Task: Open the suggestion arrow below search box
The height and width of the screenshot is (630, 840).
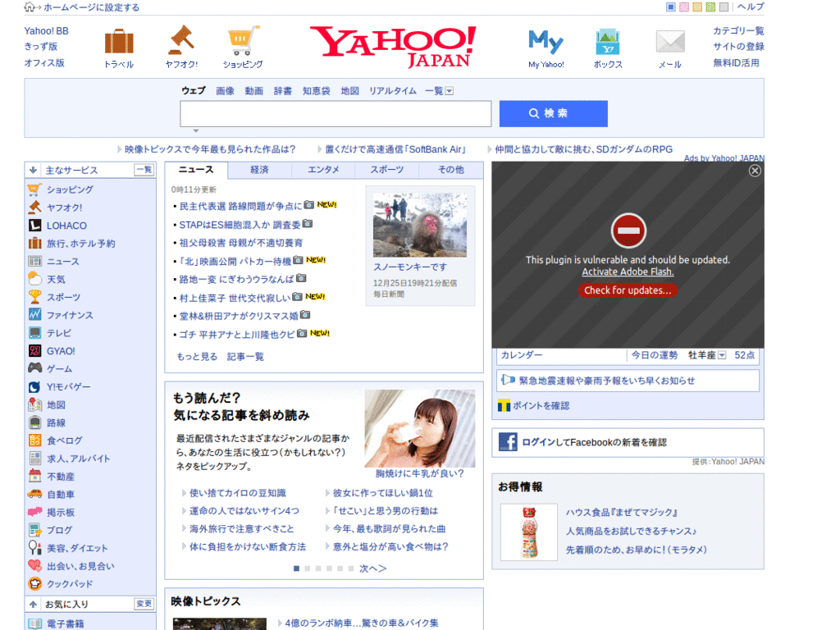Action: point(196,130)
